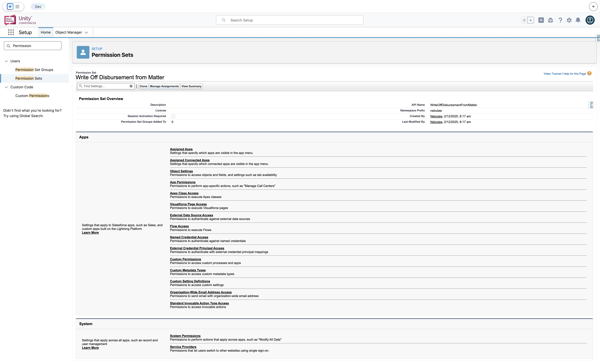Select Permission Set Groups in sidebar
The image size is (600, 364).
34,70
